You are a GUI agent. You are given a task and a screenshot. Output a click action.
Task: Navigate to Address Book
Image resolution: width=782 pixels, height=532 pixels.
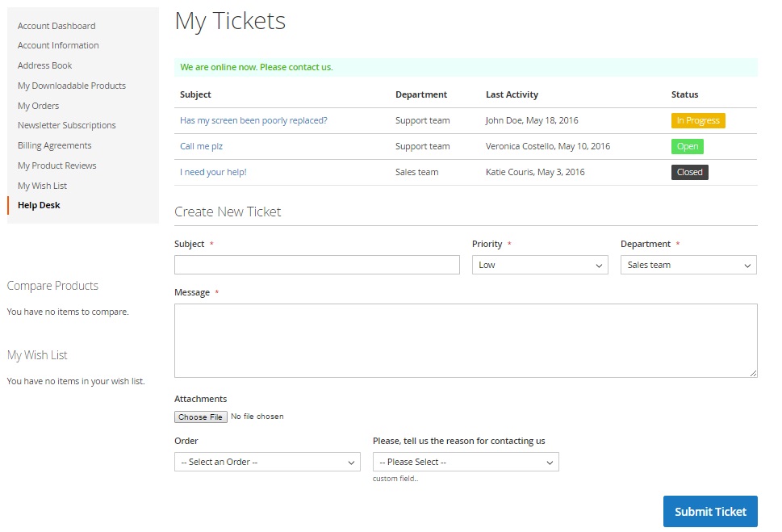[45, 65]
